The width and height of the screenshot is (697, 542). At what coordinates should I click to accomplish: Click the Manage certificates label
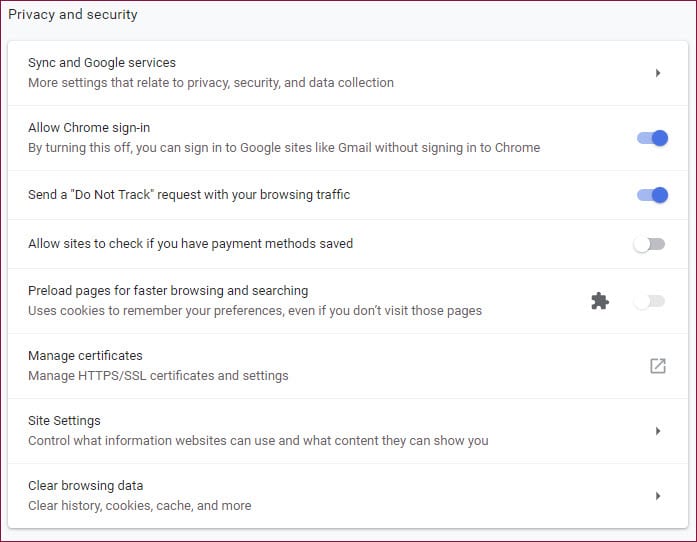click(85, 356)
